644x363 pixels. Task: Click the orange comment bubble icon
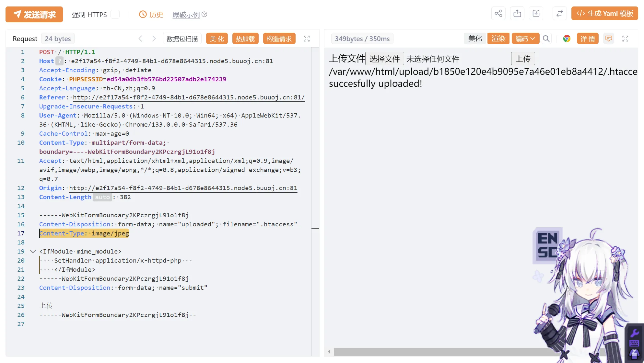click(609, 39)
